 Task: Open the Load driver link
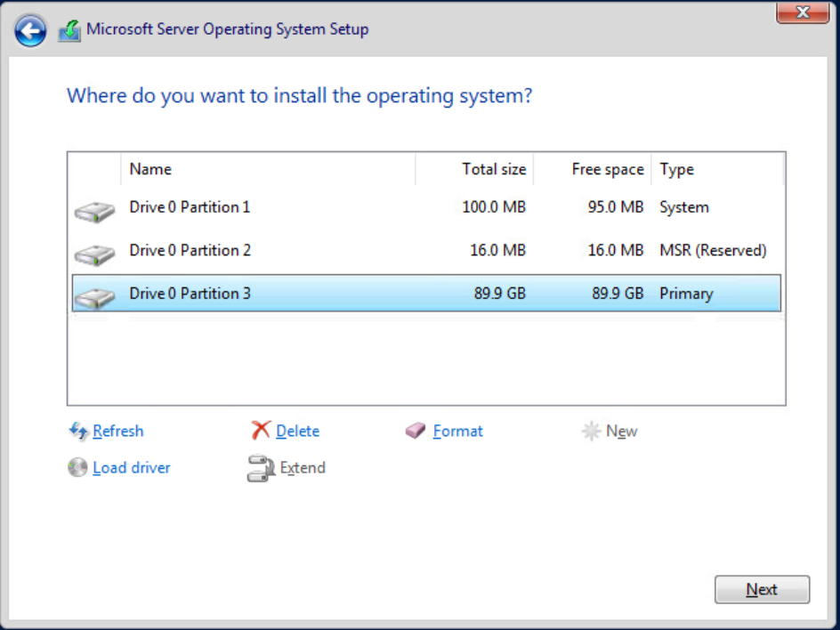tap(131, 468)
